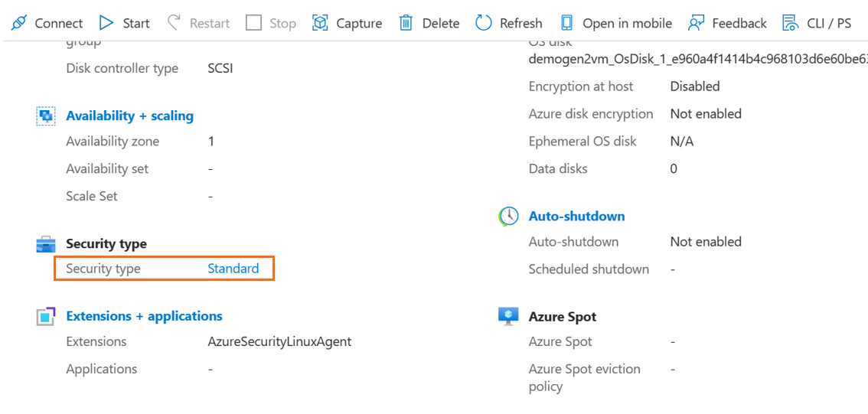Click the Azure Spot monitor icon
Screen dimensions: 868x414
tap(507, 317)
